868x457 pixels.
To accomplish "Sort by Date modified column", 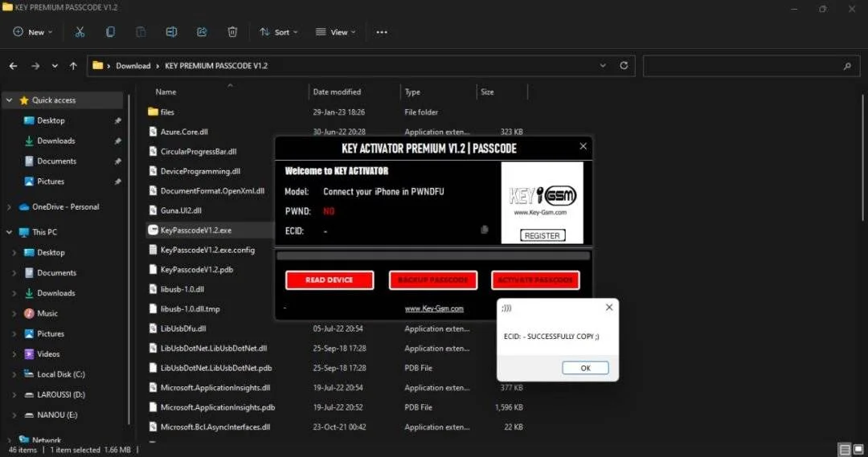I will click(x=337, y=92).
